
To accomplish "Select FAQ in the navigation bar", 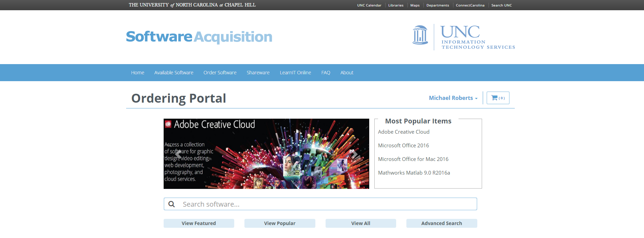I will (326, 73).
